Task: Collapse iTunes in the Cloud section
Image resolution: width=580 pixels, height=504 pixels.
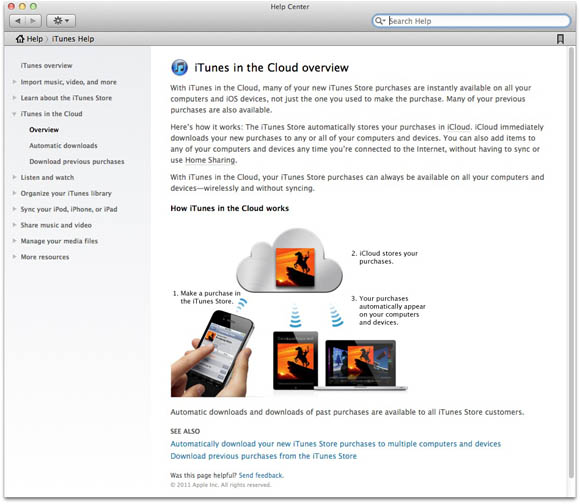Action: (x=14, y=114)
